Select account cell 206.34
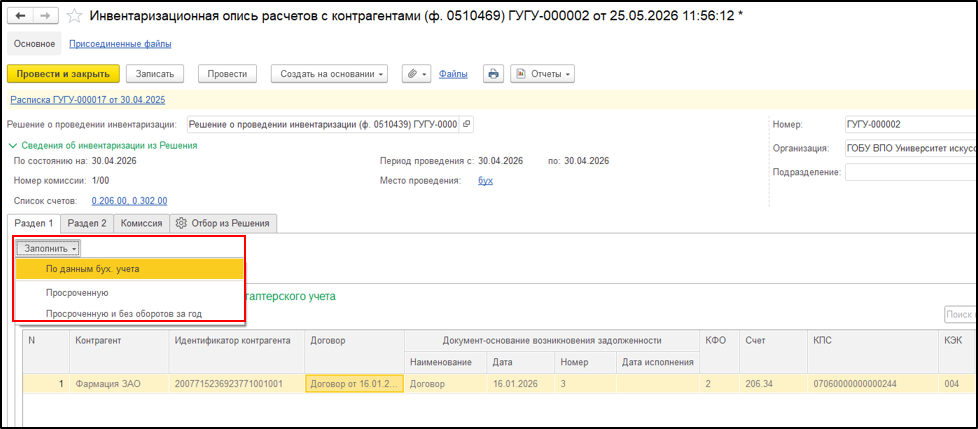 [773, 383]
